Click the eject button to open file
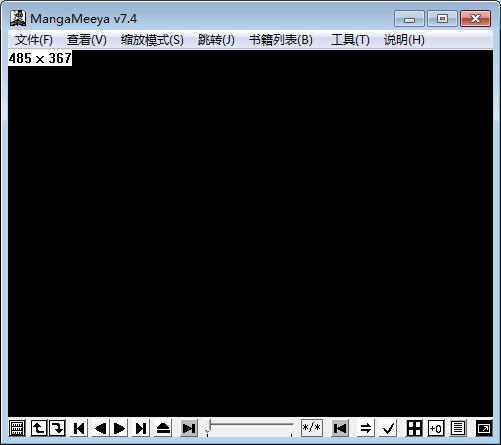 pyautogui.click(x=163, y=428)
